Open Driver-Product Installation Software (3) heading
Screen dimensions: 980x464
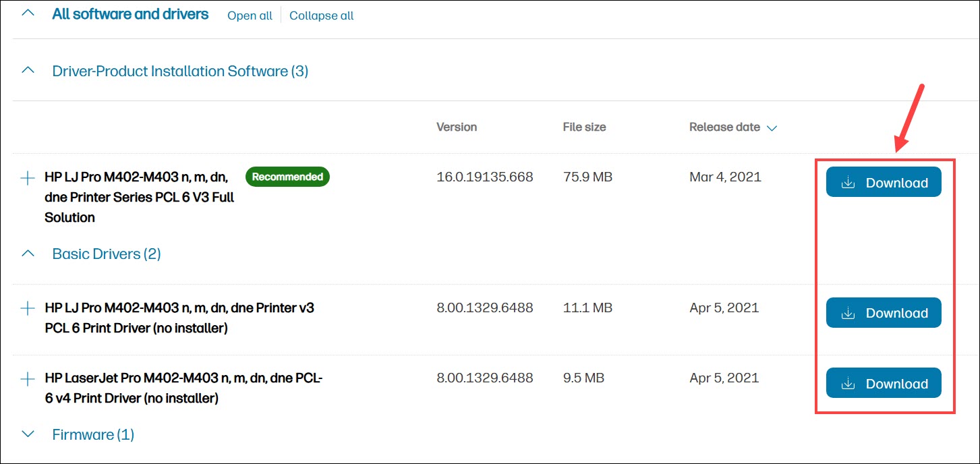[180, 71]
